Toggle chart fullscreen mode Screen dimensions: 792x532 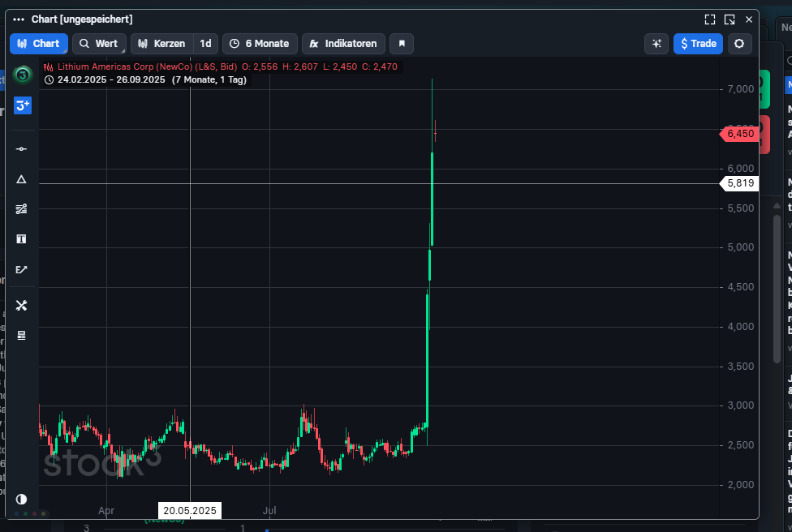point(710,19)
